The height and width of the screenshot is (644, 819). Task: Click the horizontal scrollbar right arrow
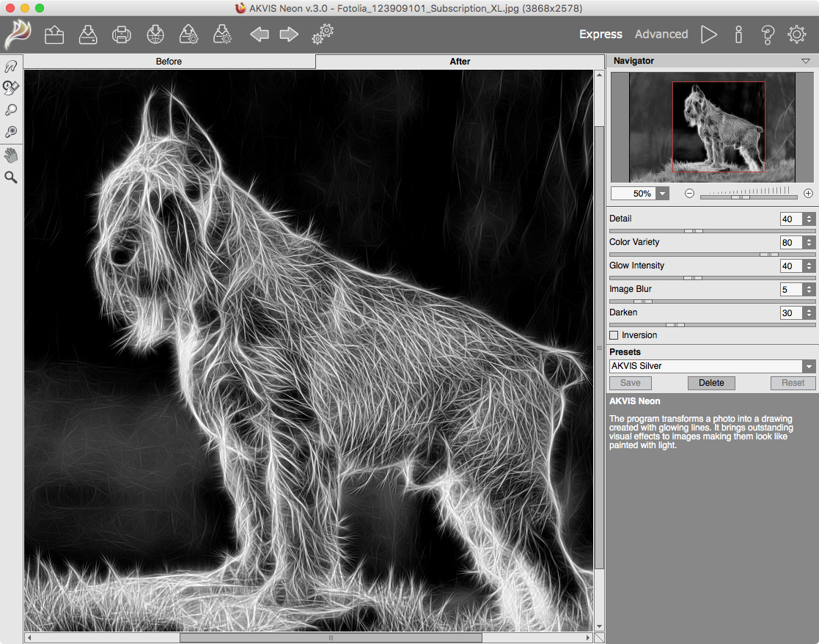click(588, 637)
